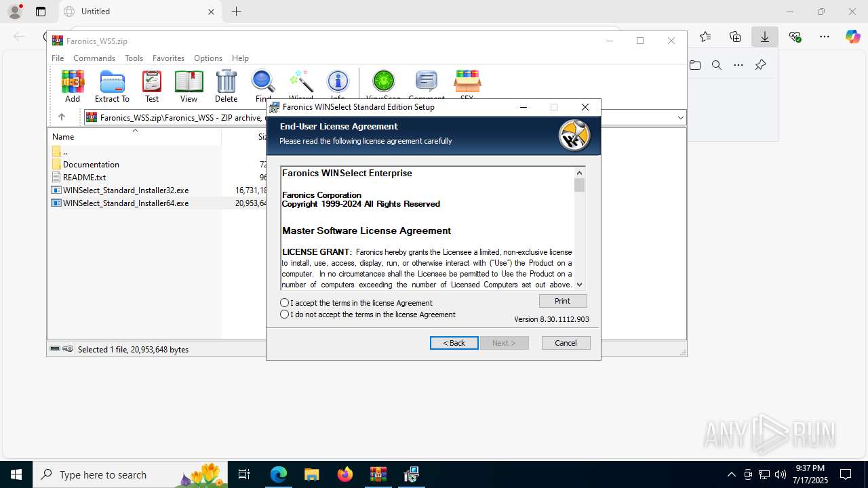Open downloads folder icon in panel
The width and height of the screenshot is (868, 488).
[695, 65]
